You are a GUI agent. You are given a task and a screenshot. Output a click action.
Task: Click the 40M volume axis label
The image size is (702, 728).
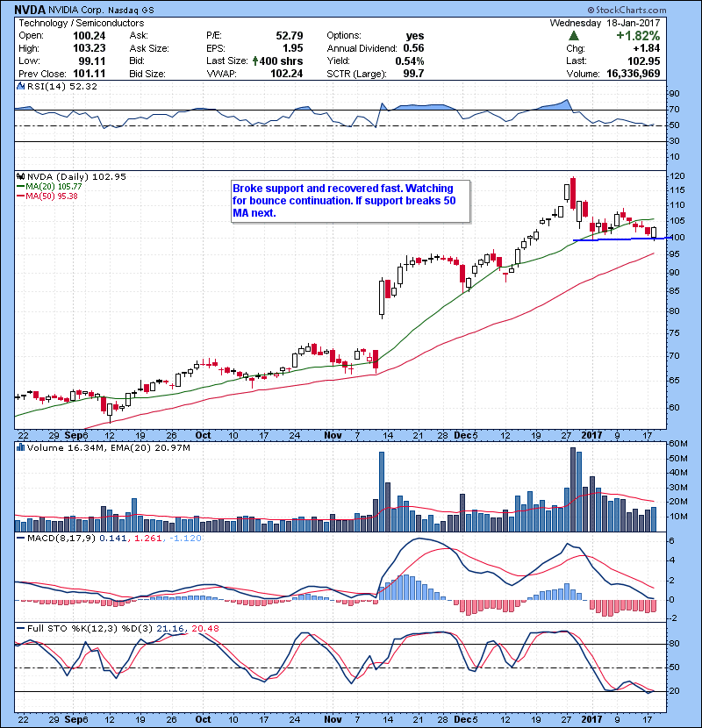pos(677,473)
